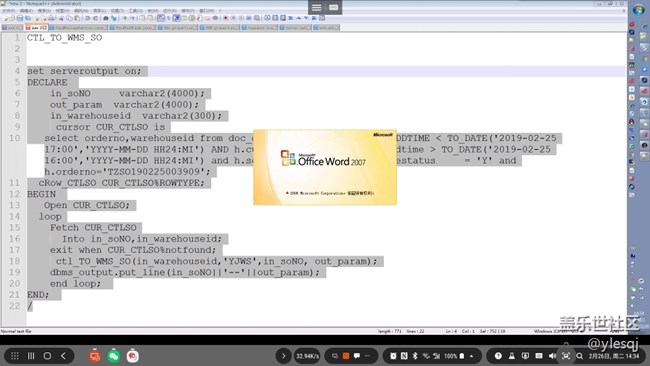
Task: Click the 'exit when CUR_CTLSO%notfound;' line
Action: 133,250
